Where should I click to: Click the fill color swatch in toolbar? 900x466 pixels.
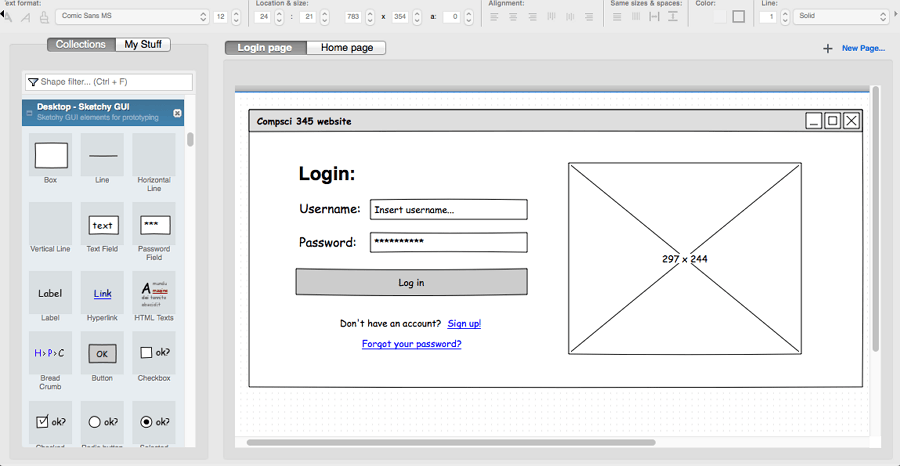pos(720,17)
